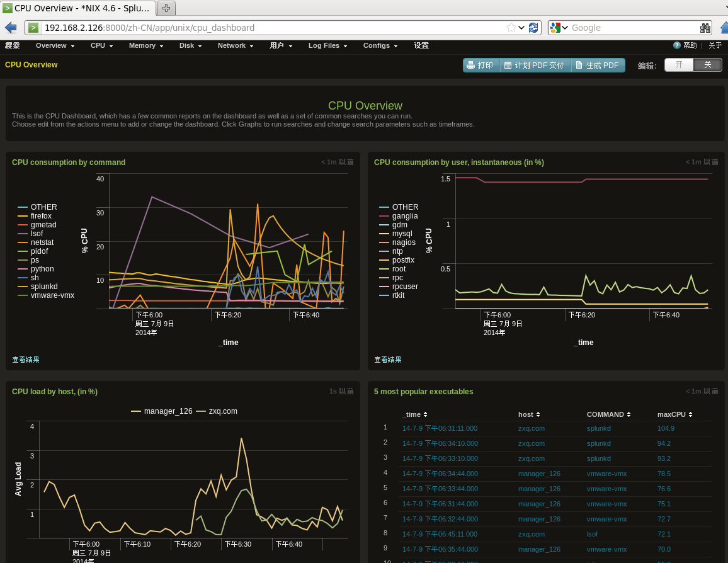Screen dimensions: 728x563
Task: Toggle vmware-vmx legend entry
Action: pos(46,295)
